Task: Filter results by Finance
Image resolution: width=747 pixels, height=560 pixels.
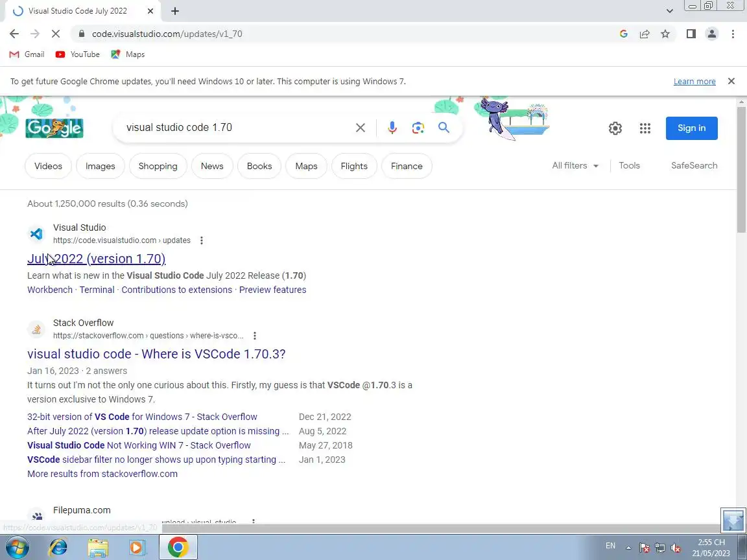Action: click(407, 166)
